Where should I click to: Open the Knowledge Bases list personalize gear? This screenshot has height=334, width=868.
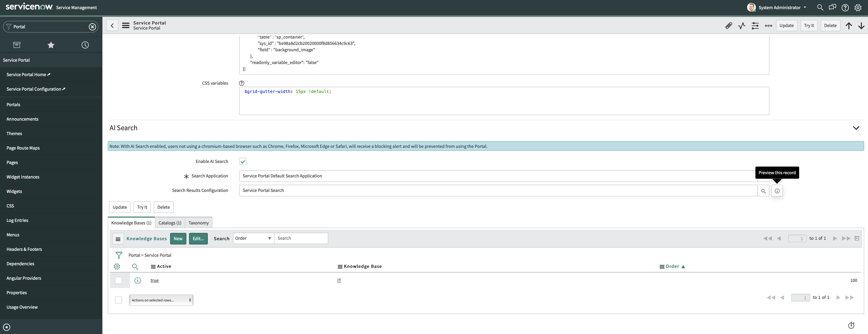(x=117, y=266)
